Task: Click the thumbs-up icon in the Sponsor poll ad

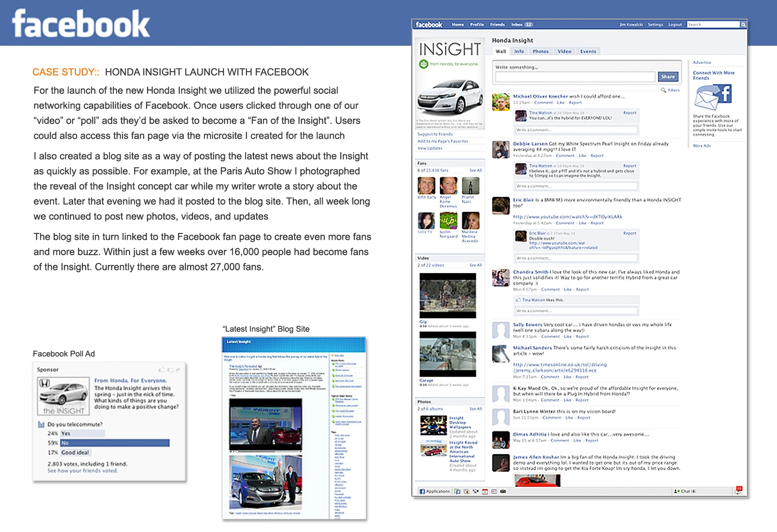Action: 161,370
